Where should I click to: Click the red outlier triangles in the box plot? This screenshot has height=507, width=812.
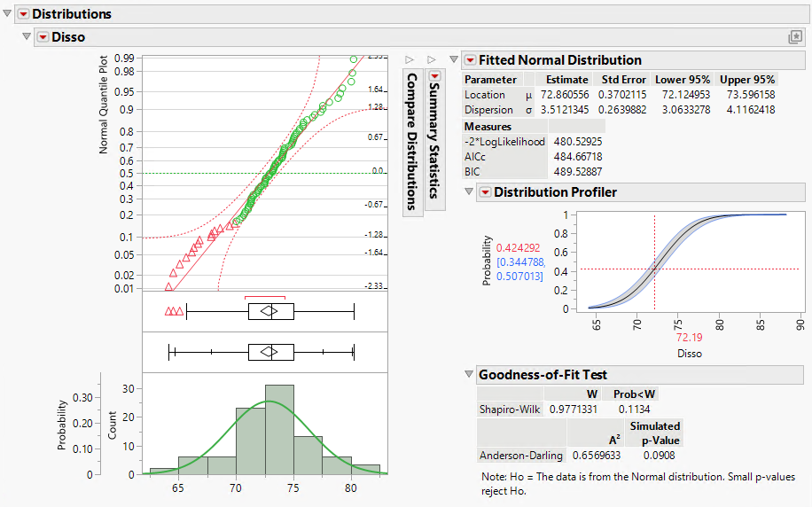(x=174, y=311)
